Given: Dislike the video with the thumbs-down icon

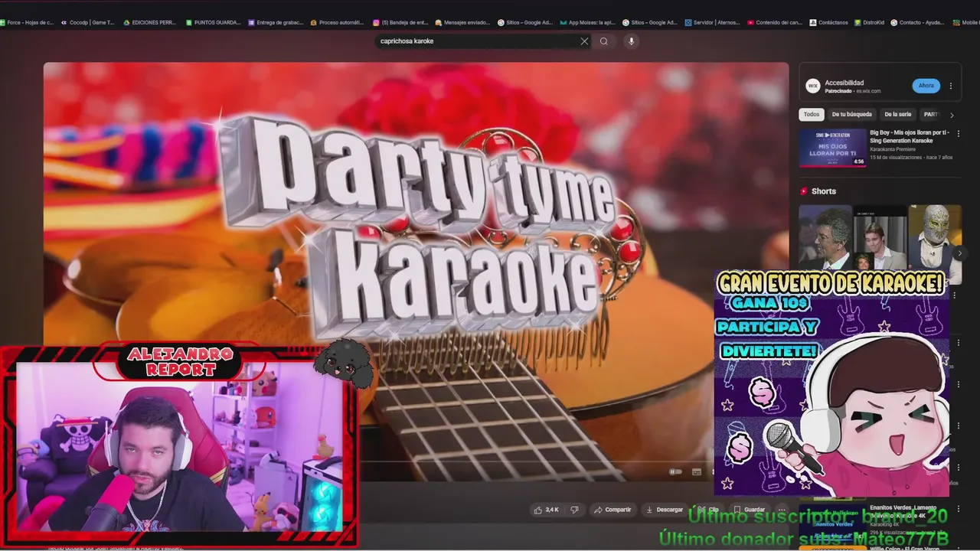Looking at the screenshot, I should (x=574, y=510).
